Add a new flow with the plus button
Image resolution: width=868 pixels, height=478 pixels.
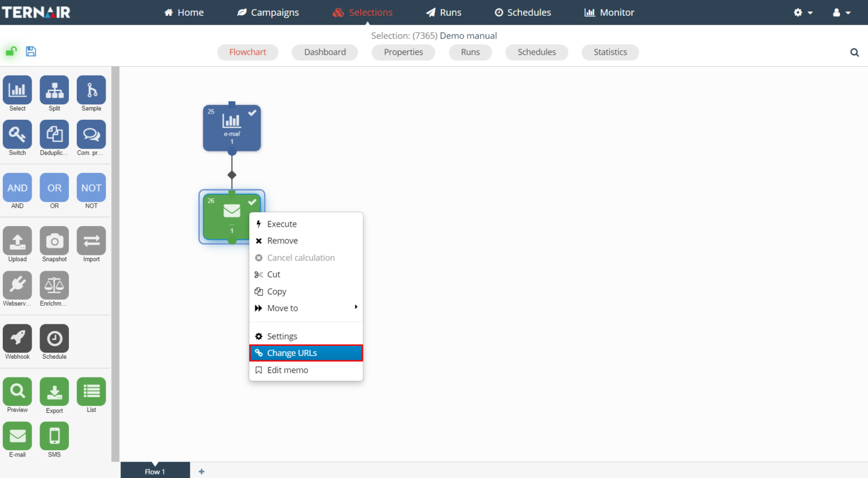point(202,472)
